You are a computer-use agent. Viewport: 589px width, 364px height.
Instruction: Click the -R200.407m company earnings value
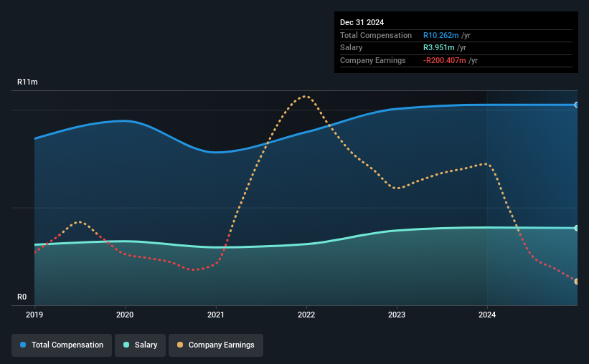(x=444, y=60)
